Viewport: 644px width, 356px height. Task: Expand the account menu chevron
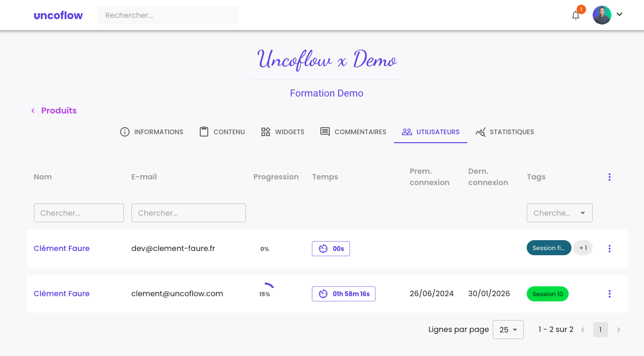pos(620,15)
